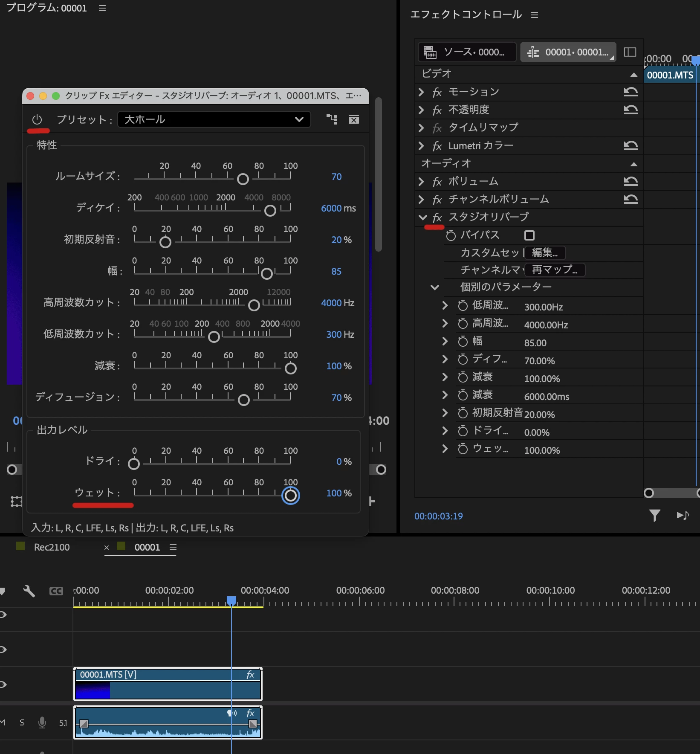Adjust the ルームサイズ slider handle
This screenshot has width=700, height=754.
(243, 179)
